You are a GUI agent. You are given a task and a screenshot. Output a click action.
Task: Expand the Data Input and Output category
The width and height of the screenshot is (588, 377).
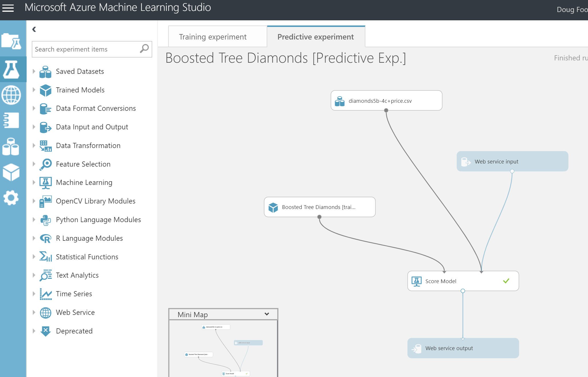(34, 127)
